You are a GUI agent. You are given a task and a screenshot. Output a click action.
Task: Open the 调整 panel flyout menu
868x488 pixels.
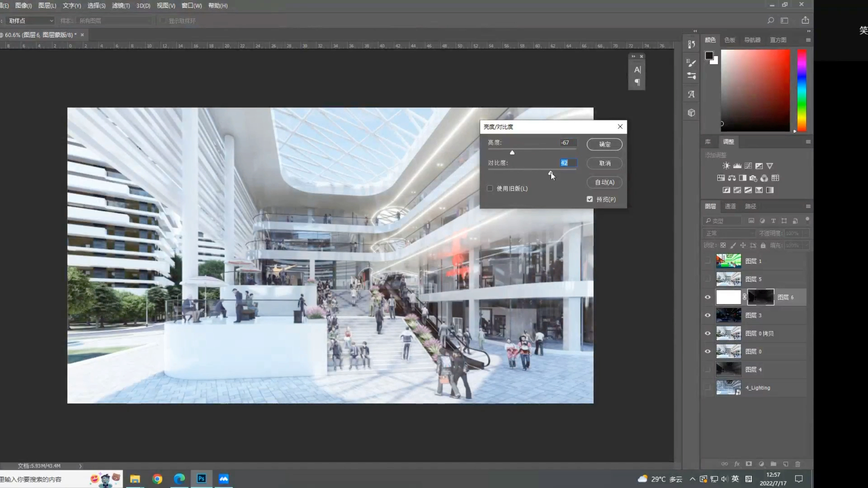(808, 142)
